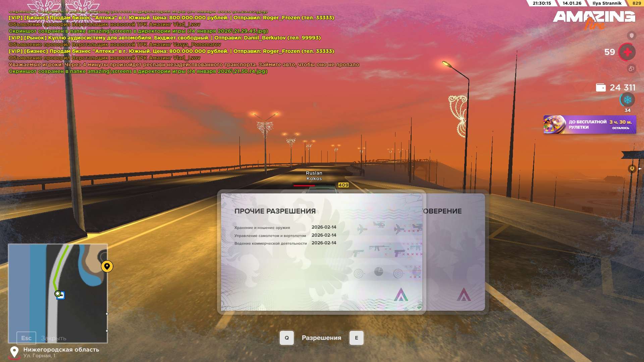Click the Esc Закрыть button
Image resolution: width=644 pixels, height=362 pixels.
coord(26,338)
